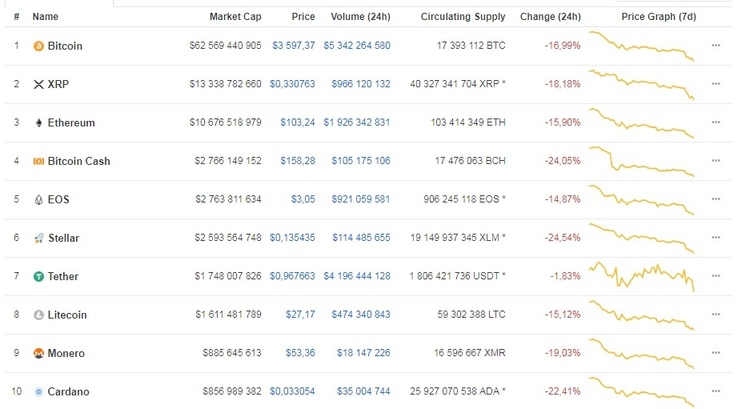Image resolution: width=750 pixels, height=409 pixels.
Task: Click the Stellar price $0,135435 link
Action: 292,238
